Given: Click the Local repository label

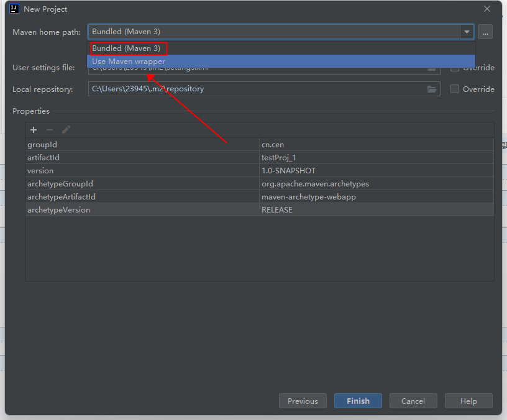Looking at the screenshot, I should click(x=43, y=89).
